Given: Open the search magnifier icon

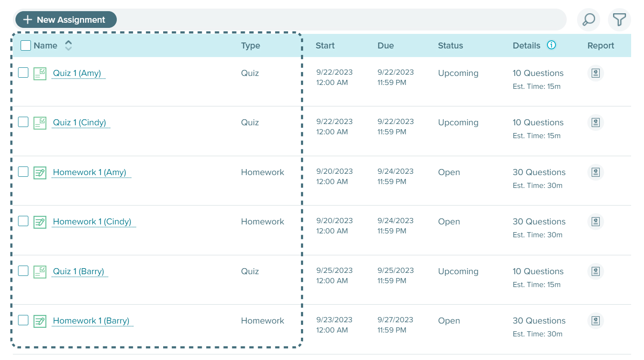Looking at the screenshot, I should coord(589,20).
